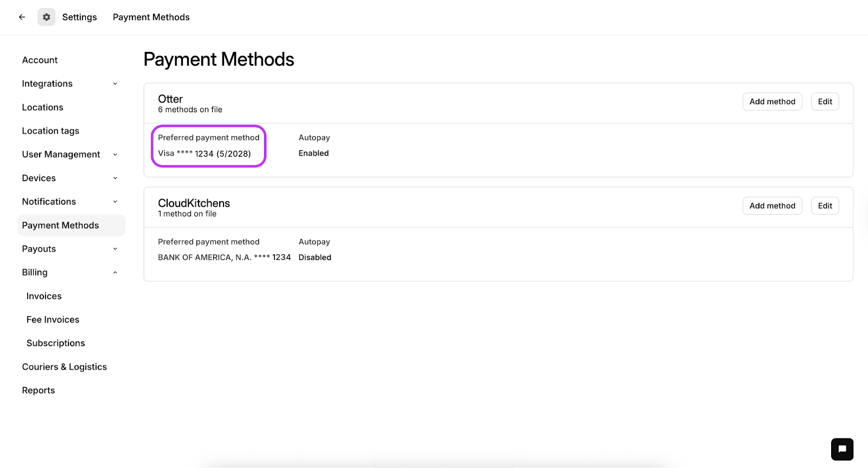
Task: Click the back arrow icon
Action: [22, 17]
